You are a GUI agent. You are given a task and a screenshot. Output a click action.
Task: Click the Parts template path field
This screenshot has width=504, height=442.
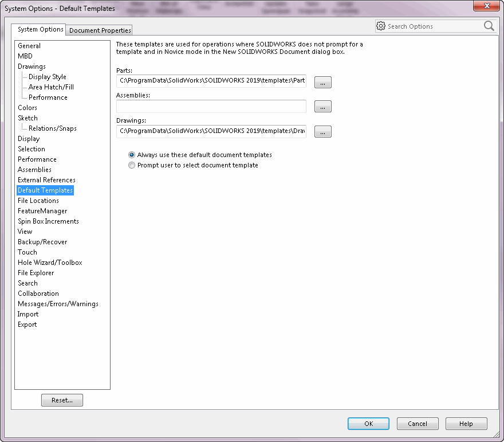click(x=211, y=81)
